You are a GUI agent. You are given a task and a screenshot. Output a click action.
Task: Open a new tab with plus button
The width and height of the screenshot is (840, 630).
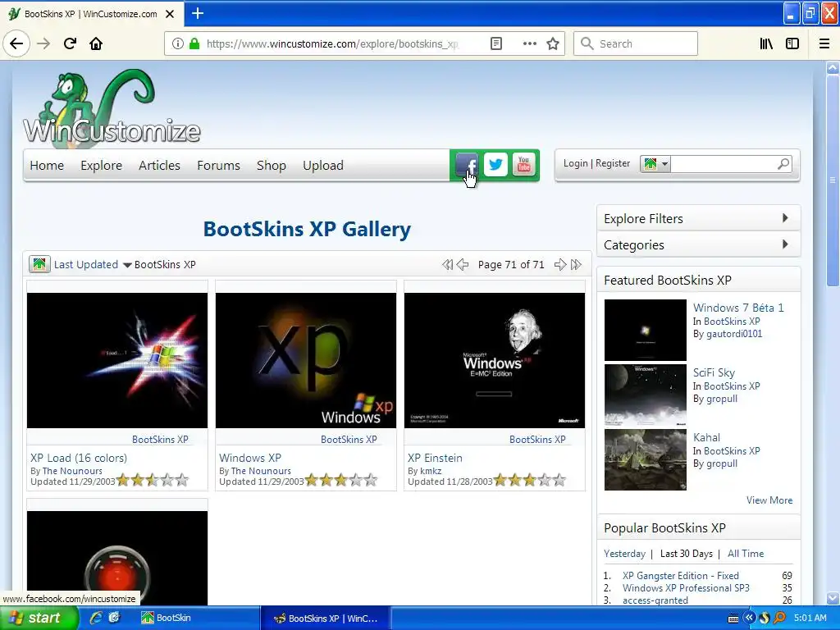(197, 13)
